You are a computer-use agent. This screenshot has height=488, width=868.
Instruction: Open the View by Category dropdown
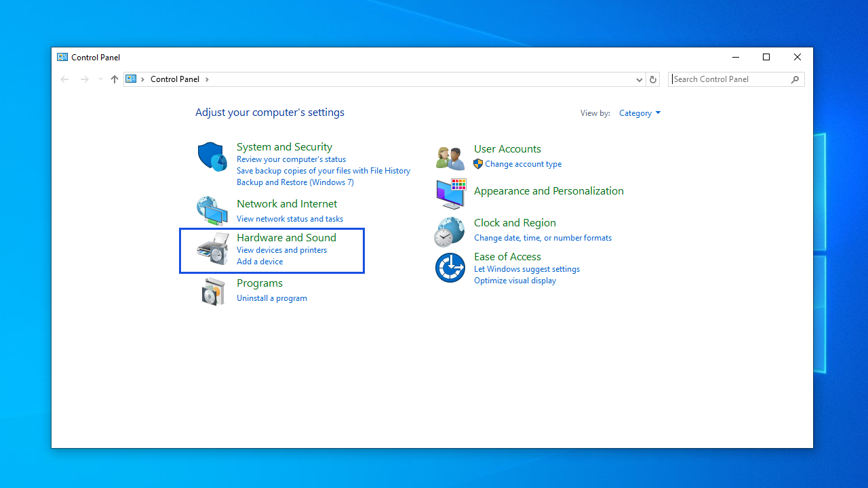coord(639,113)
